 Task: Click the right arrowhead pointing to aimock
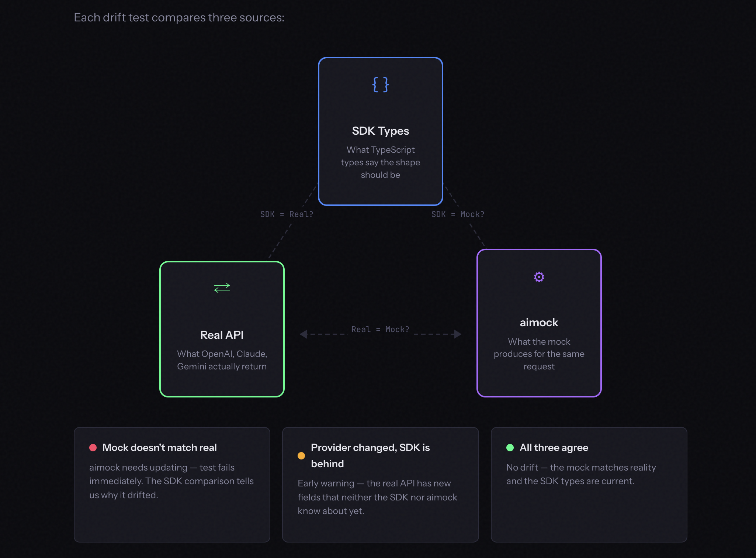tap(458, 334)
